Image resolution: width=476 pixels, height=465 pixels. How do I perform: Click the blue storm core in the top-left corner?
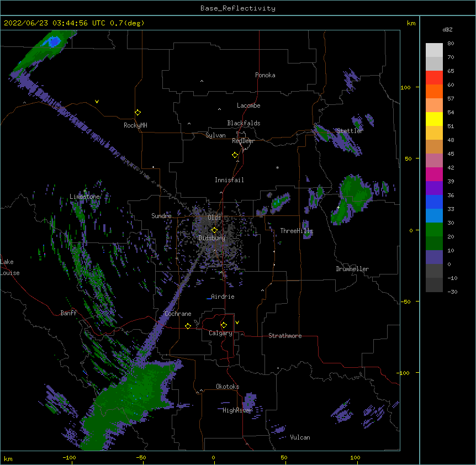54,41
